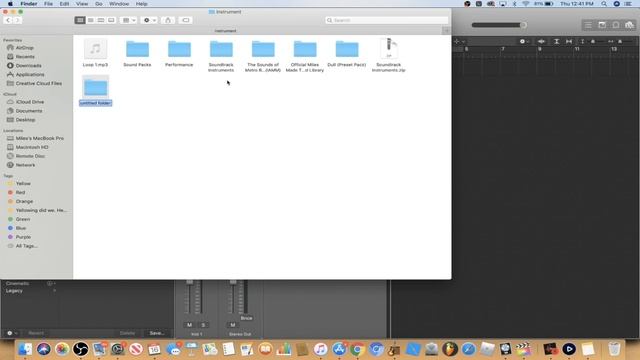The width and height of the screenshot is (640, 360).
Task: Open Macintosh HD in the sidebar
Action: point(32,147)
